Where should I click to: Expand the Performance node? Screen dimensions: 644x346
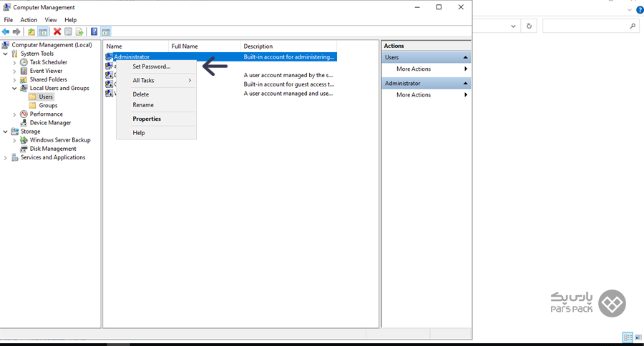14,114
